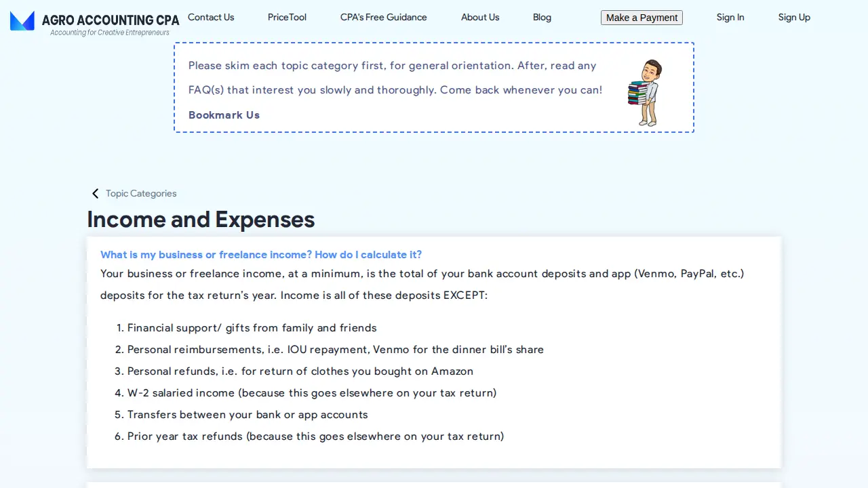
Task: Open PriceTool from the navigation bar
Action: click(x=287, y=17)
